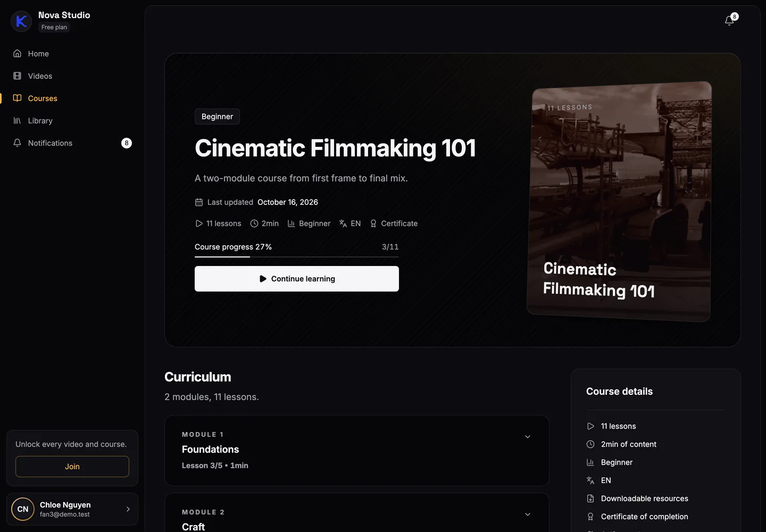Click the Course progress bar
The height and width of the screenshot is (532, 766).
tap(297, 257)
